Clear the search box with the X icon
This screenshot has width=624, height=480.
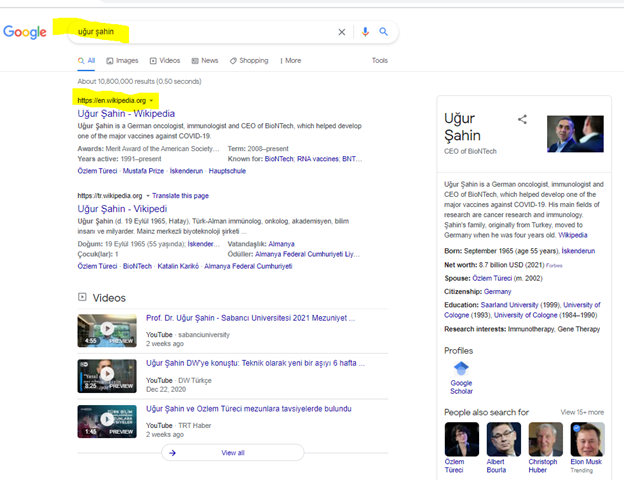341,32
